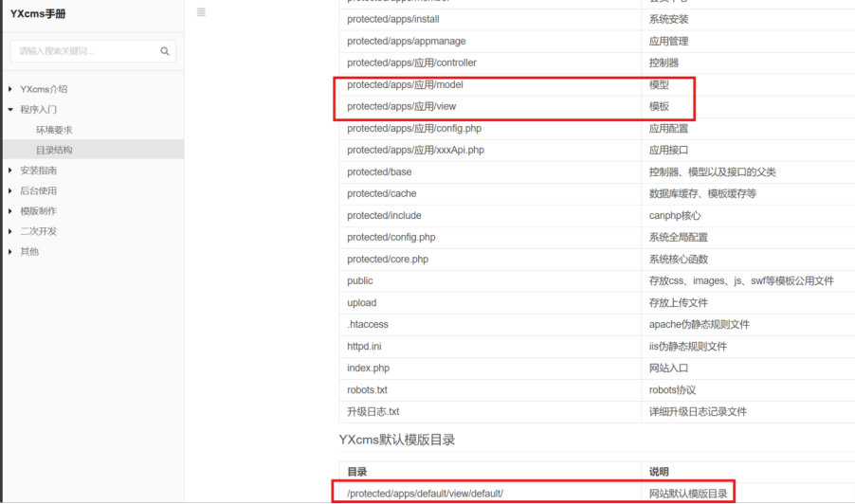855x504 pixels.
Task: Click the 应用管理 description cell
Action: coord(748,41)
